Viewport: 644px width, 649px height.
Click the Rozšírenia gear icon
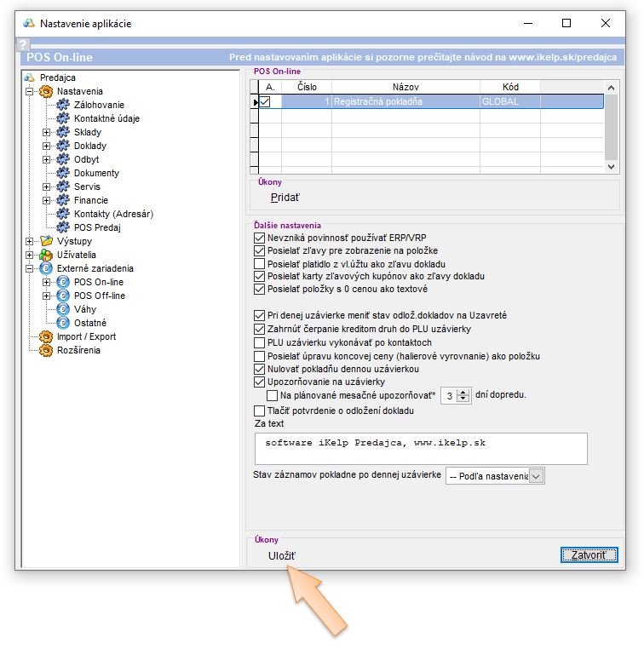[46, 350]
